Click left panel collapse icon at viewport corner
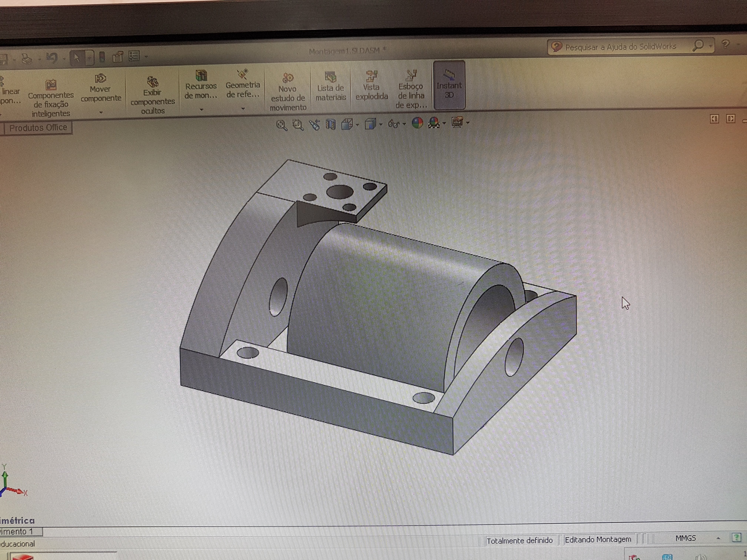The width and height of the screenshot is (747, 560). coord(714,119)
